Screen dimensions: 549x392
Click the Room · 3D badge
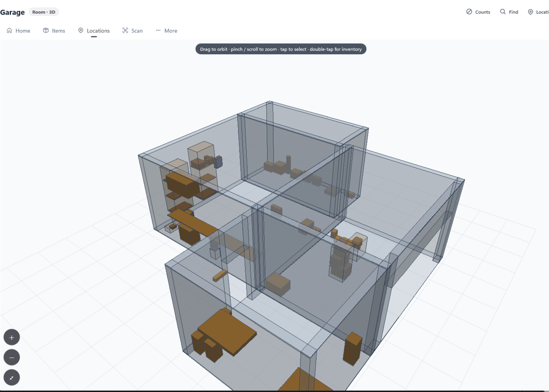(44, 12)
